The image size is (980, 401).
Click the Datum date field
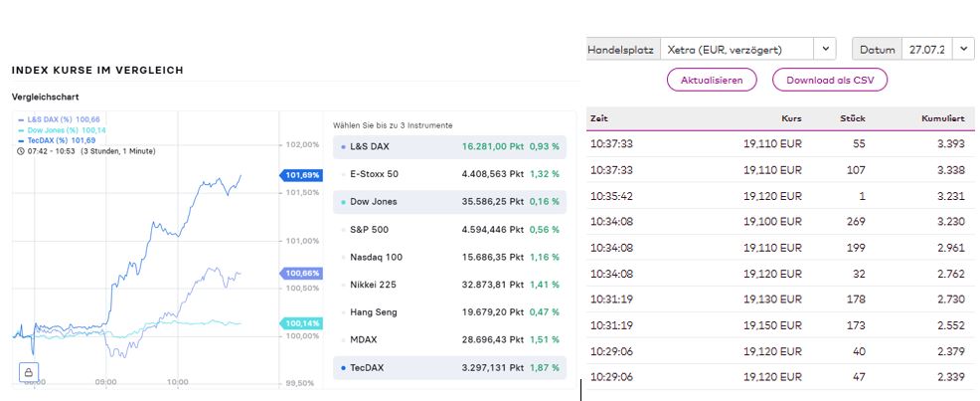coord(924,49)
